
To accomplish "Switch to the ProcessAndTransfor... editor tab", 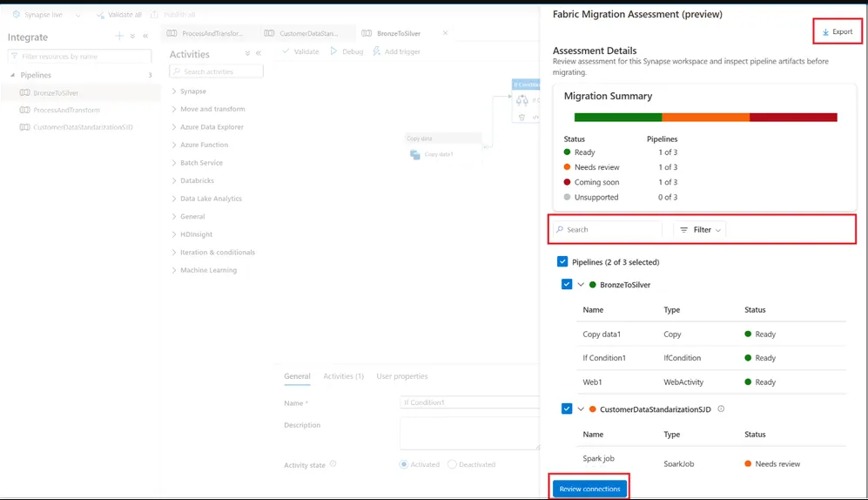I will pos(212,33).
